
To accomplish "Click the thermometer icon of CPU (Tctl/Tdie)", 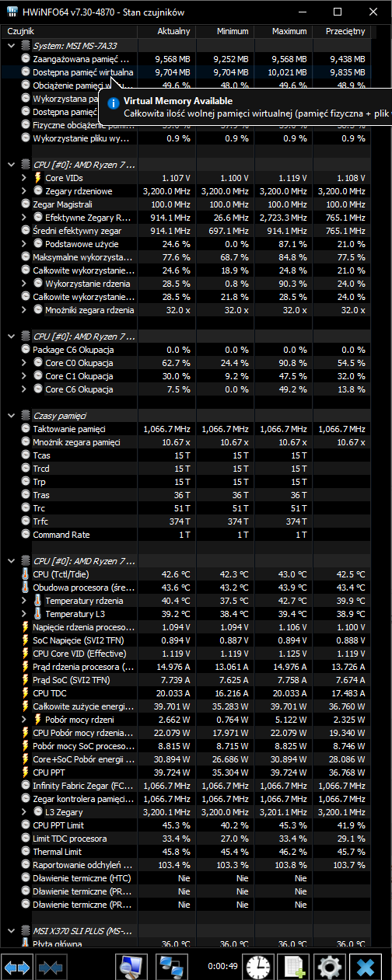I will [25, 574].
